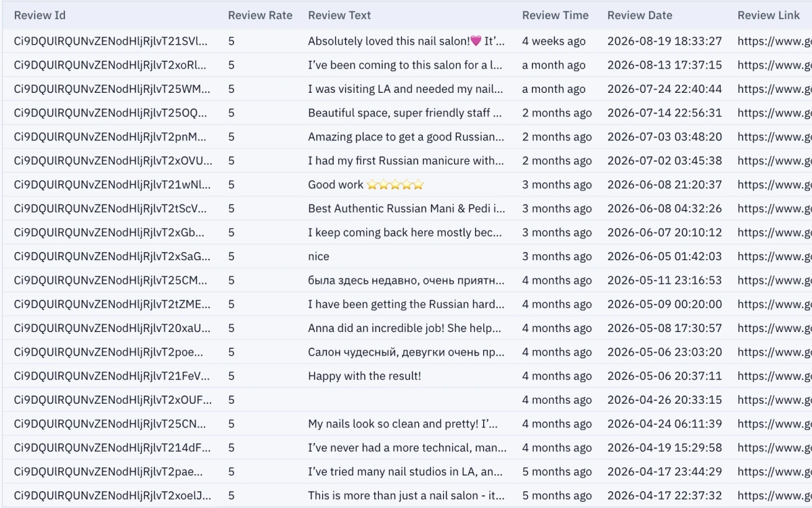Click review 'Anna did an incredible job! She help...'
This screenshot has width=812, height=508.
pyautogui.click(x=405, y=329)
